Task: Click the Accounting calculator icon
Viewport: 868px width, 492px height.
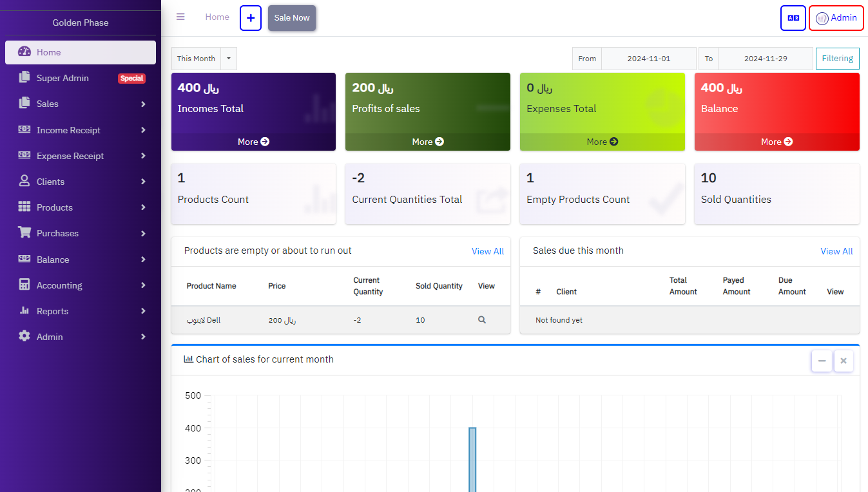Action: pos(24,285)
